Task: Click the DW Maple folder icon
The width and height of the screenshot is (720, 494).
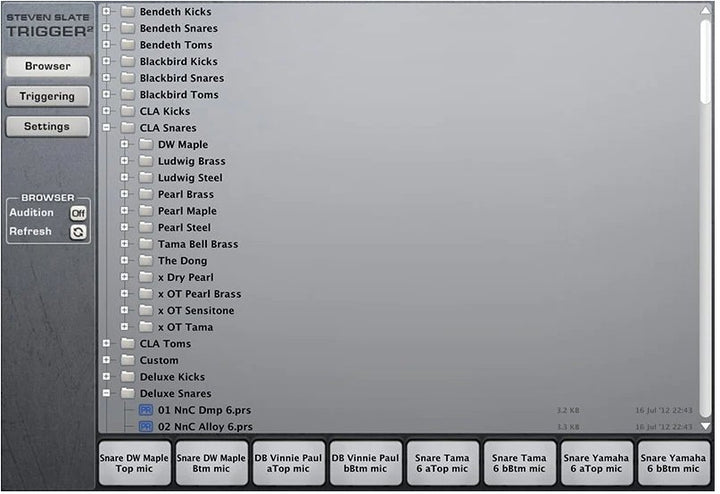Action: click(145, 145)
